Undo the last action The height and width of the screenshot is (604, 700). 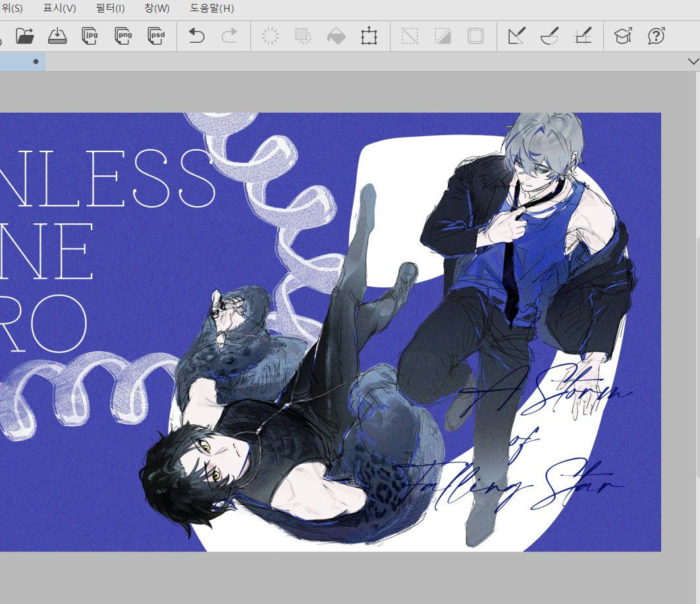coord(196,36)
